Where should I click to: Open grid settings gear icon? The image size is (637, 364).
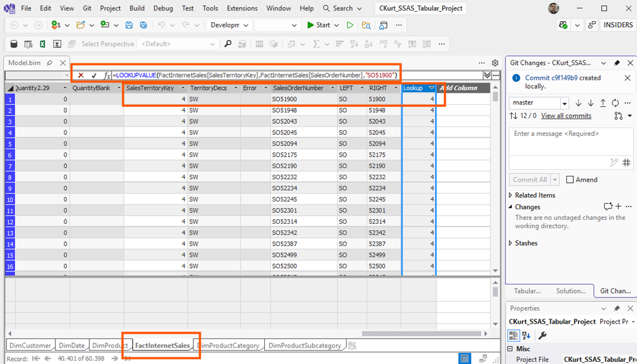click(x=495, y=63)
